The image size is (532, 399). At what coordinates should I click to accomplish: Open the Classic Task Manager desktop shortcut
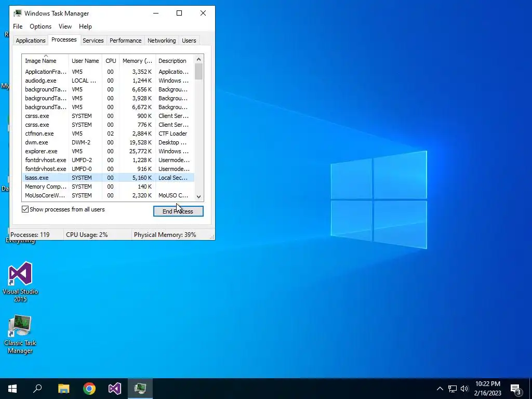click(20, 335)
